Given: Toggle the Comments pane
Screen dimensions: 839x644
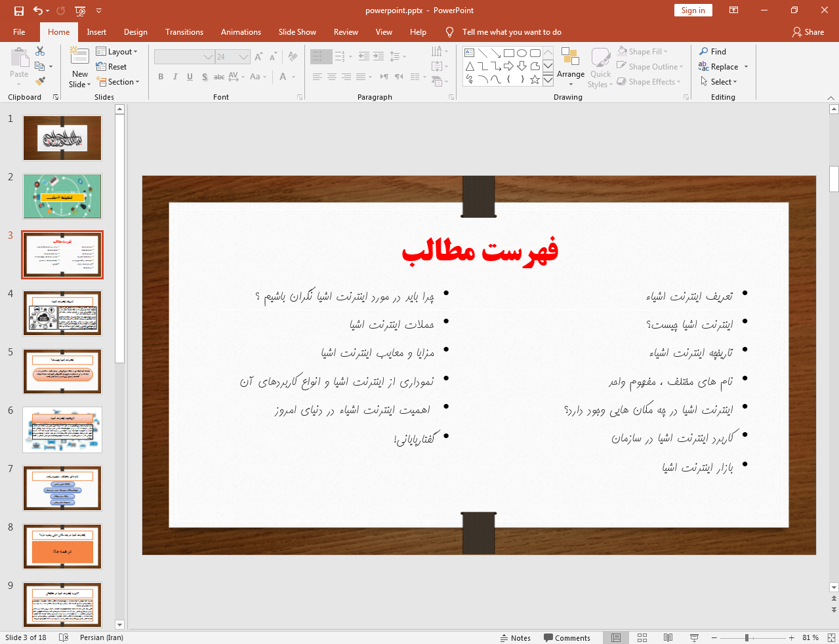Looking at the screenshot, I should tap(567, 637).
